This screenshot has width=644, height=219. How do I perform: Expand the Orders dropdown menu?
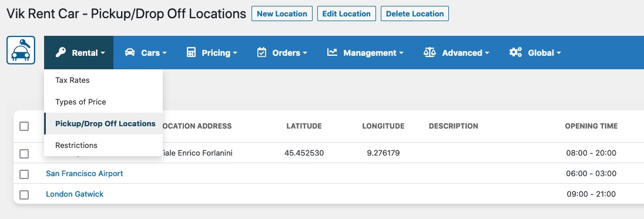point(282,52)
